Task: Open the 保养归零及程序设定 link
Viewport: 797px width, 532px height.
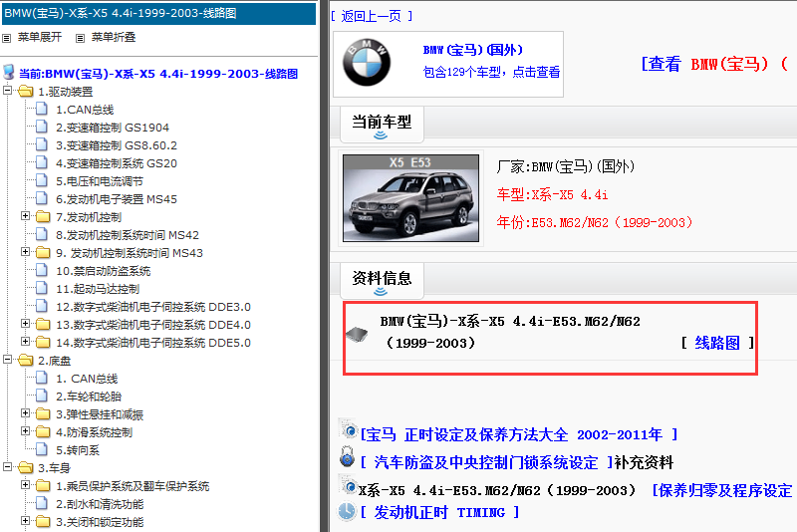Action: [x=721, y=490]
